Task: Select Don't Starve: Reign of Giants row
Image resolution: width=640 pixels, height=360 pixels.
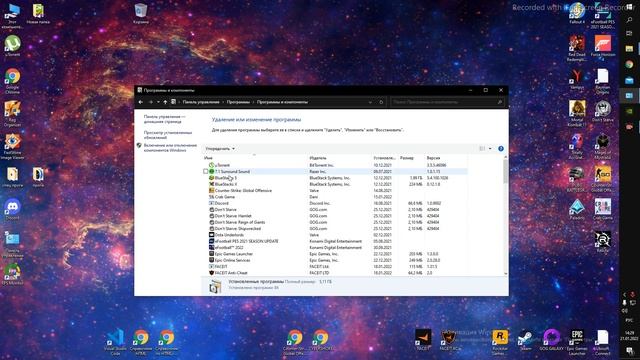Action: [x=335, y=222]
